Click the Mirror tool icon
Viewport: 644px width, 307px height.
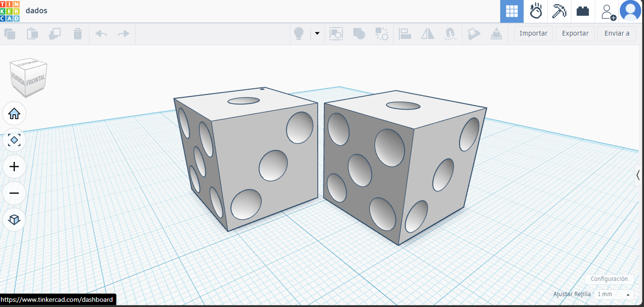click(x=428, y=34)
